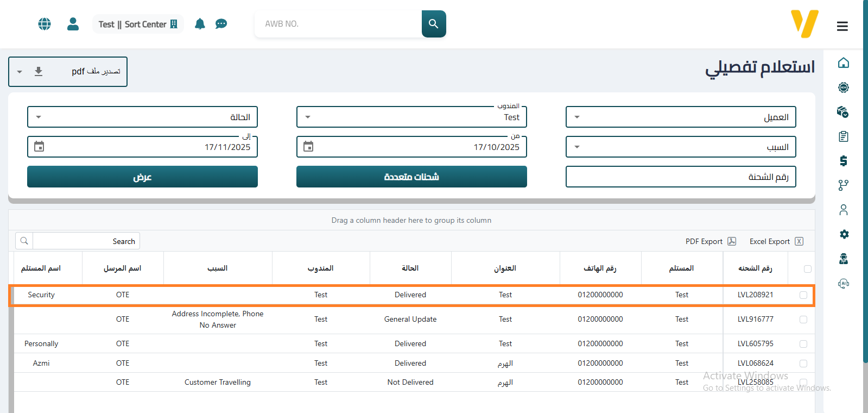The height and width of the screenshot is (413, 868).
Task: Open the hamburger menu
Action: [842, 26]
